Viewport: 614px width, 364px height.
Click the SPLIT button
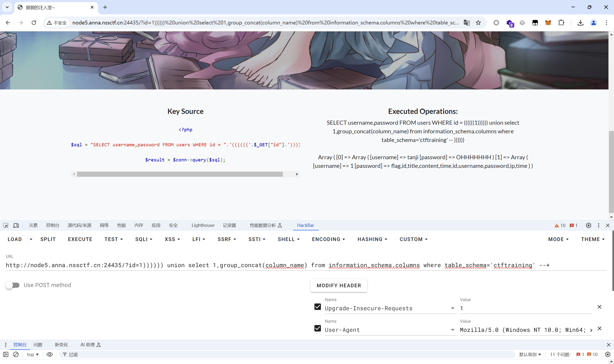pos(48,239)
